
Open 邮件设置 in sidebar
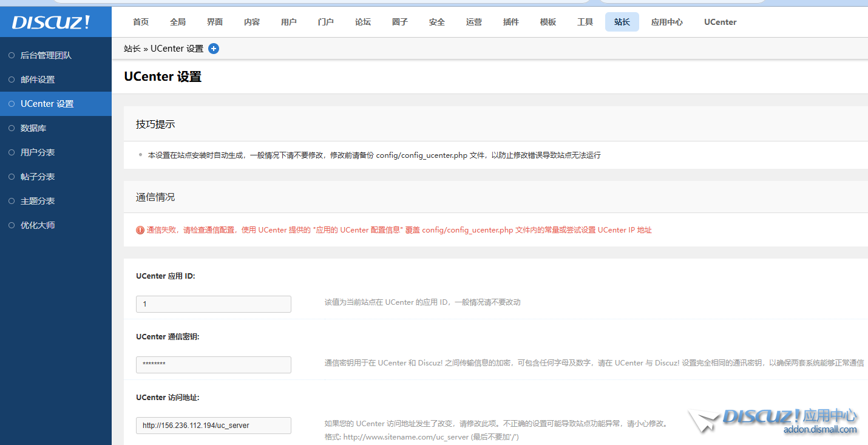[x=56, y=80]
